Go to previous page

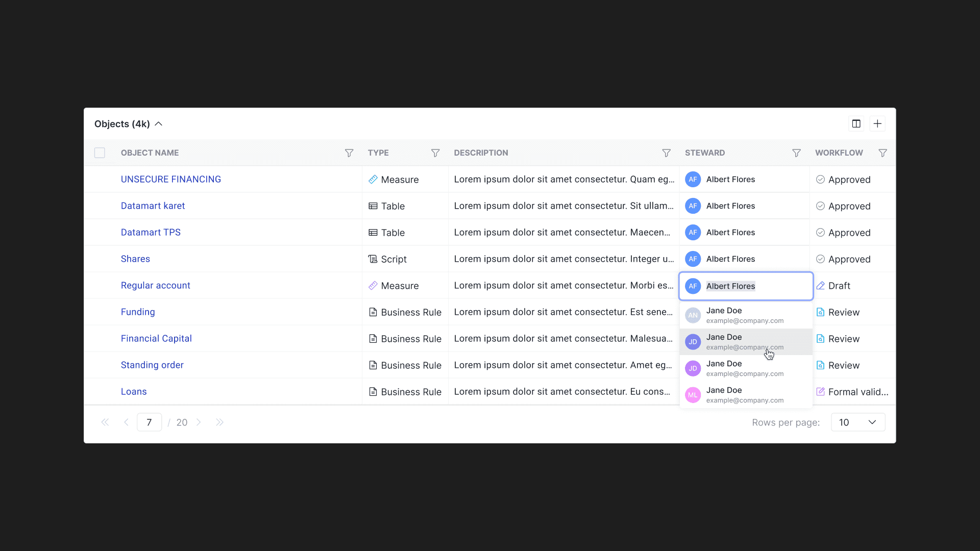(126, 422)
